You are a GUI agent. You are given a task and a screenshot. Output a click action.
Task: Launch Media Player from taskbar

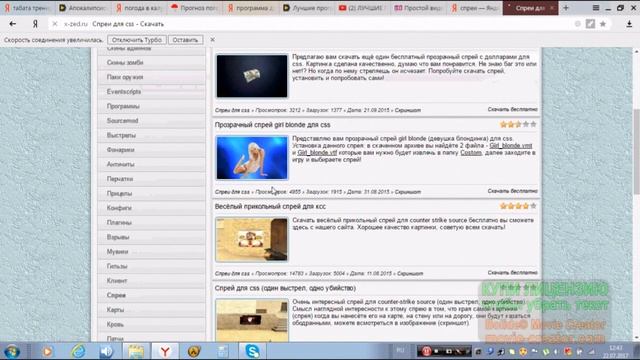(47, 351)
